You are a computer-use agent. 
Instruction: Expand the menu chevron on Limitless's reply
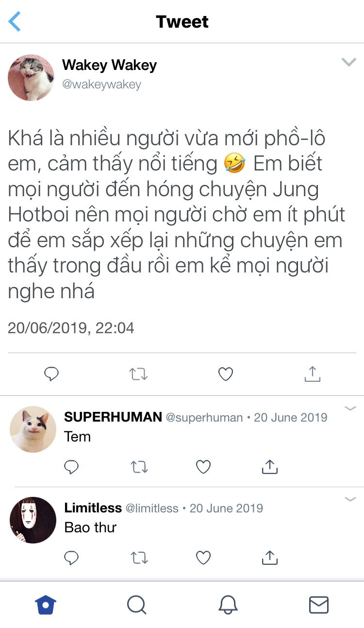[x=350, y=499]
